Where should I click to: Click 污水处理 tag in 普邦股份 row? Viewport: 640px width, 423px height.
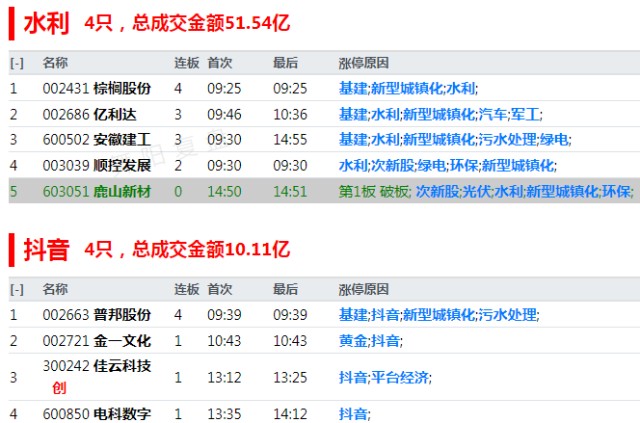[x=507, y=315]
